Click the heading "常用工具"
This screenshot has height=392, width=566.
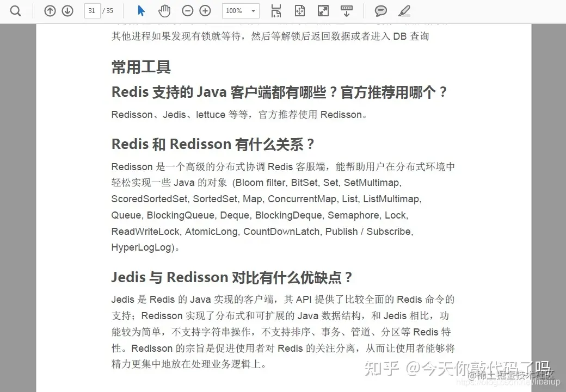coord(141,67)
